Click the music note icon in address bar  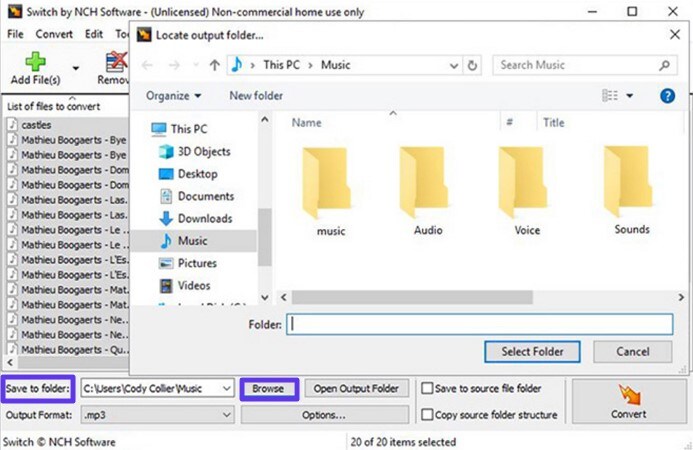point(237,65)
